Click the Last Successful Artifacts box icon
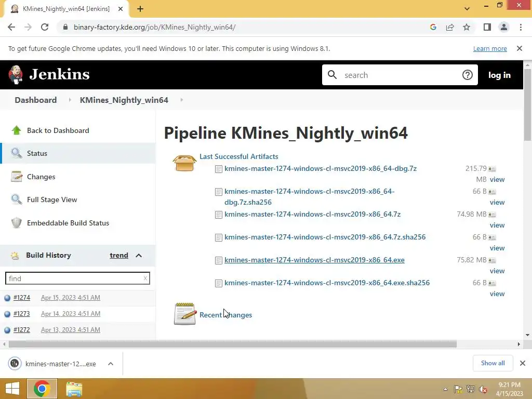532x399 pixels. pos(184,163)
